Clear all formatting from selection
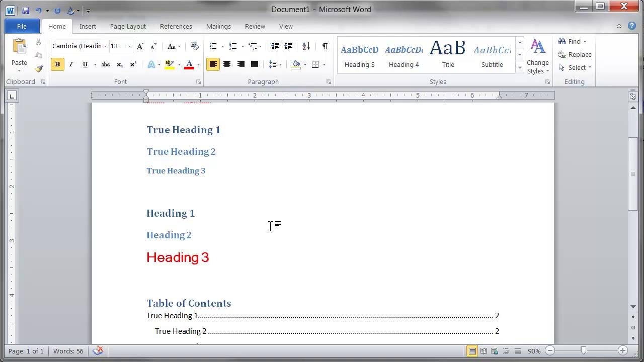This screenshot has width=644, height=362. 195,46
